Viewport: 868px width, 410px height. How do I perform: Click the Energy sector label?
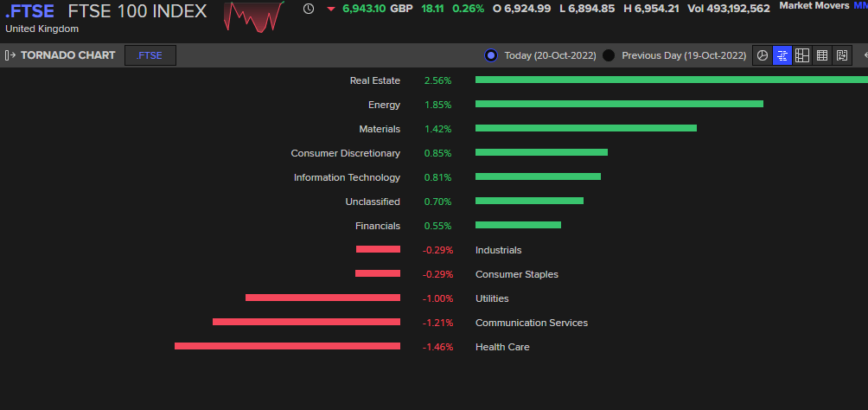coord(384,105)
